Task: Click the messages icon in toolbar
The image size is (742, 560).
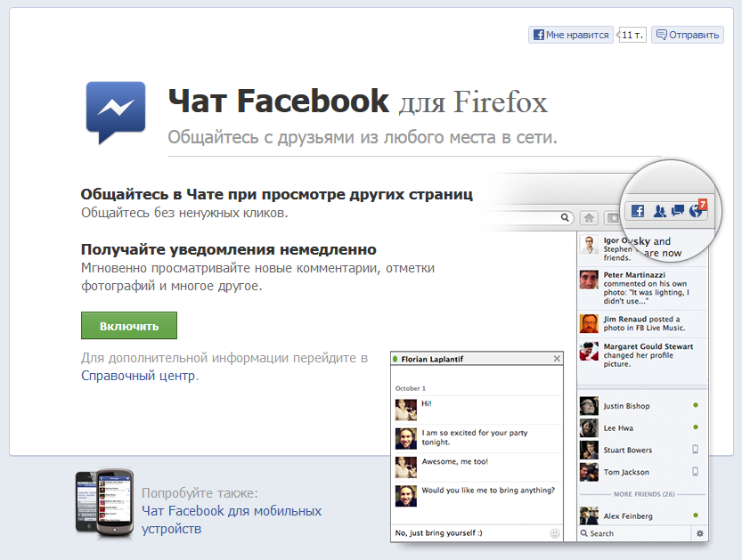Action: coord(678,210)
